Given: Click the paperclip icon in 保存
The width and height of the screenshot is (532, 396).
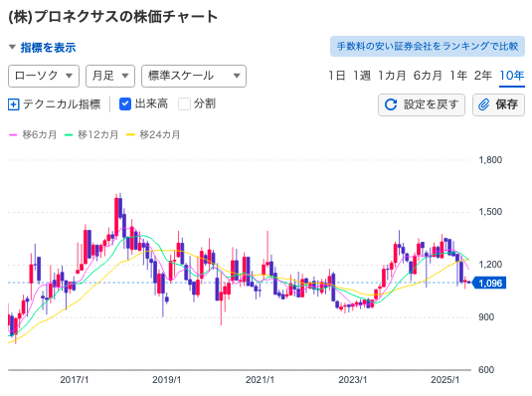Looking at the screenshot, I should [x=484, y=104].
